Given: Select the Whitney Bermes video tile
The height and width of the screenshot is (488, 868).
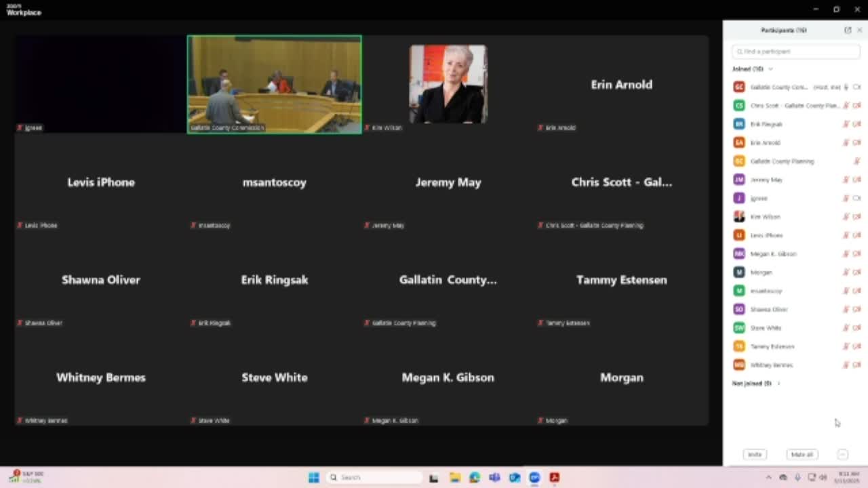Looking at the screenshot, I should pos(101,378).
